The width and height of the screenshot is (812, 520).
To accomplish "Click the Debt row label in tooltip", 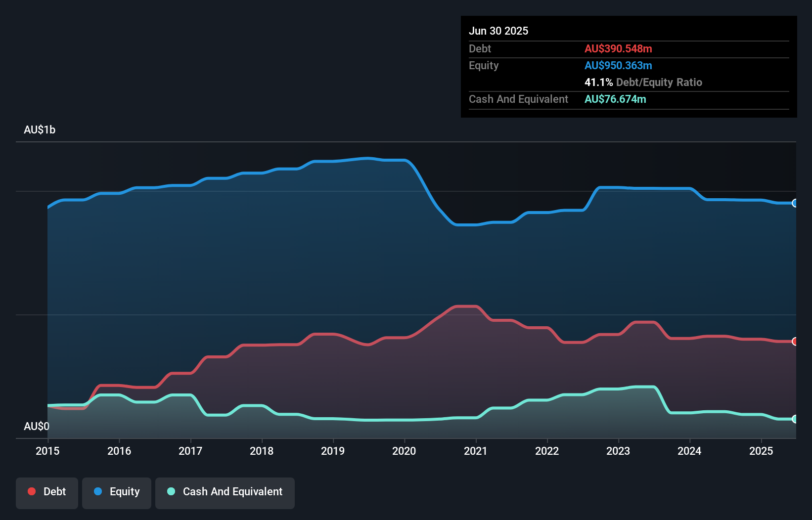I will (x=480, y=49).
